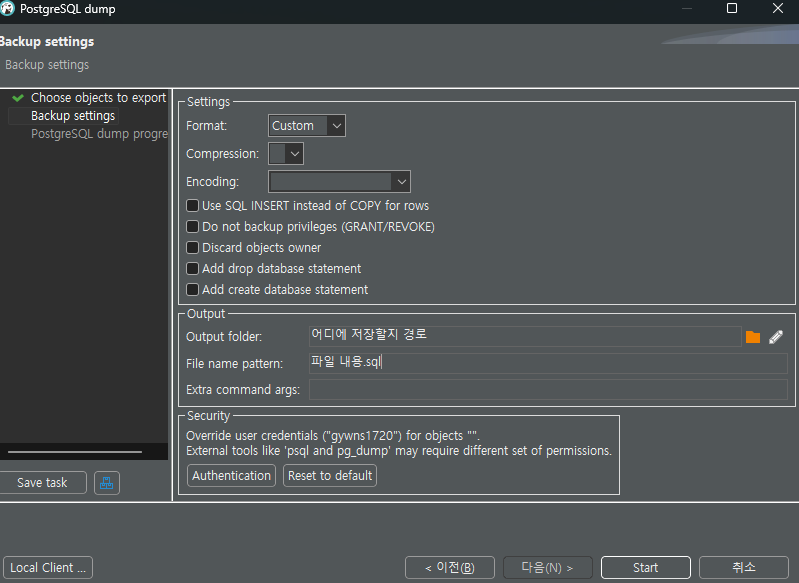Expand the Compression dropdown
This screenshot has height=583, width=799.
coord(286,153)
